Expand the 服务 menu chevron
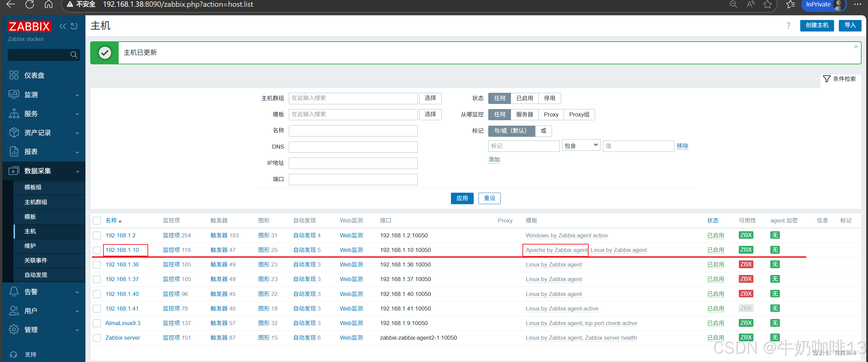This screenshot has width=868, height=362. click(x=77, y=114)
